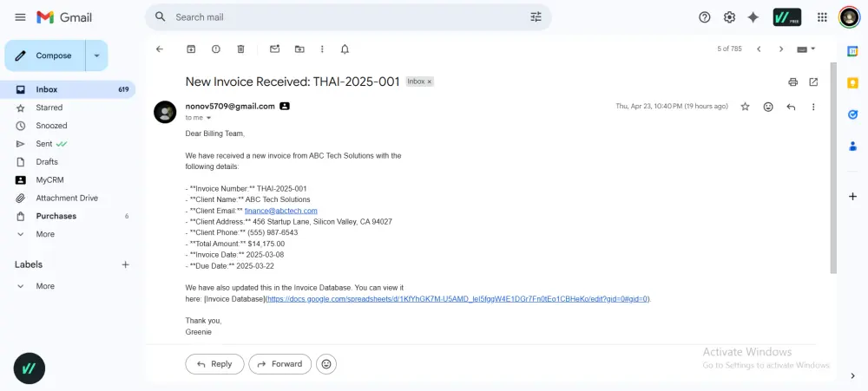
Task: Click emoji reaction button beside Forward
Action: [326, 364]
